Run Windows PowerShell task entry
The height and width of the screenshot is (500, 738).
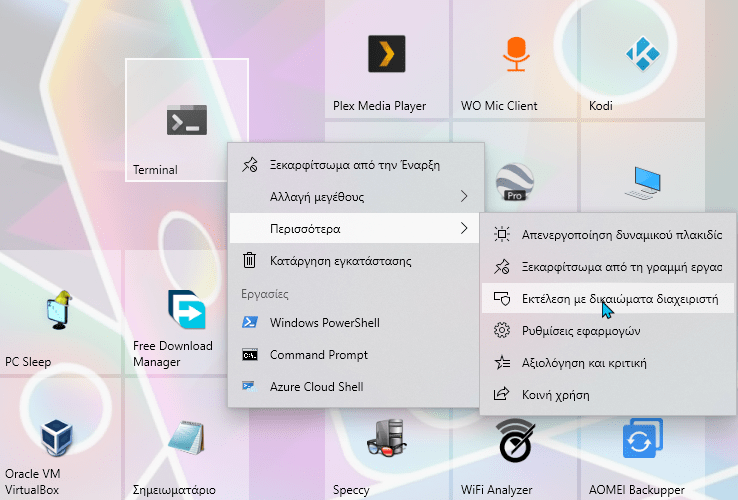[354, 323]
